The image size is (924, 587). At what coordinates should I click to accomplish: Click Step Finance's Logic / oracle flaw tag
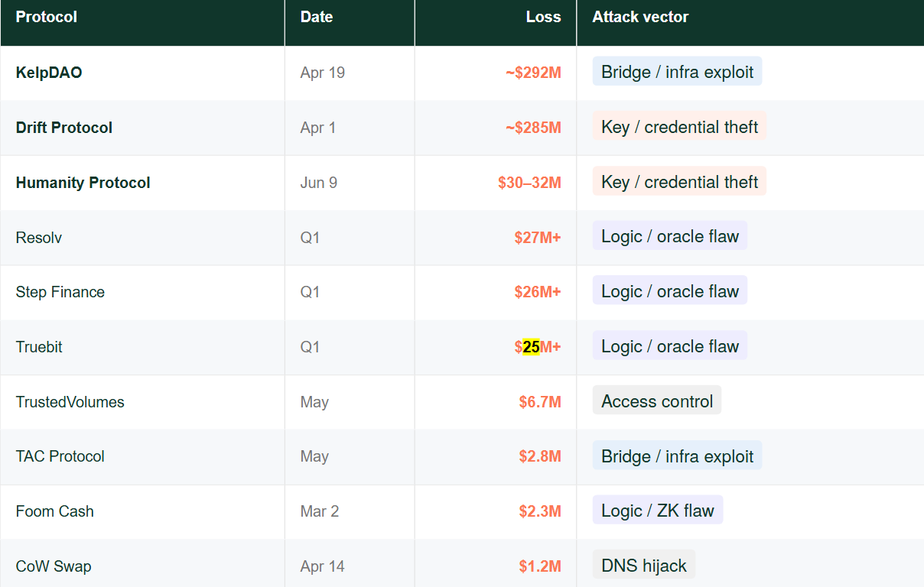coord(670,291)
